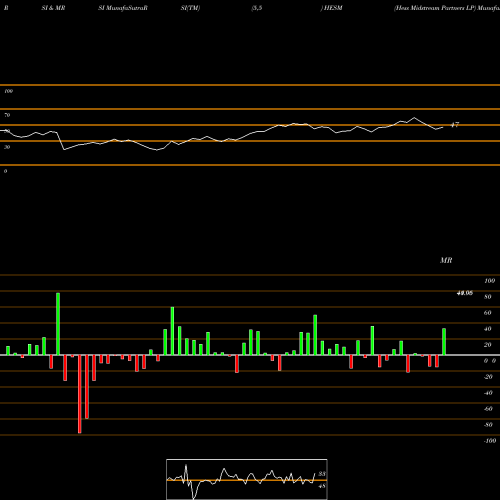Click the MR axis label '60'
Image resolution: width=500 pixels, height=500 pixels.
[487, 313]
